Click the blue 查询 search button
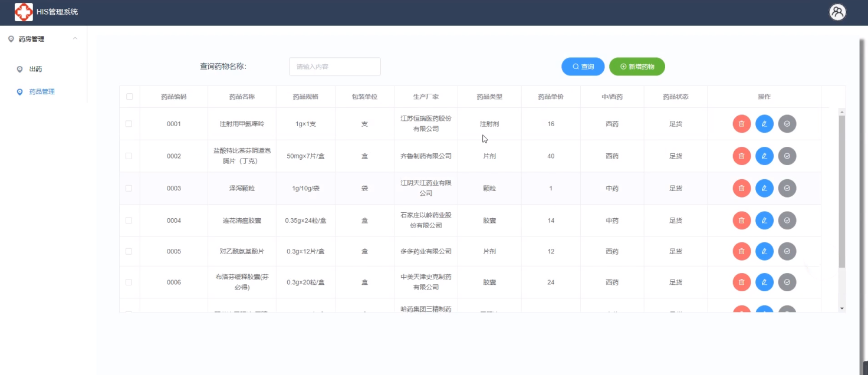 click(x=583, y=67)
